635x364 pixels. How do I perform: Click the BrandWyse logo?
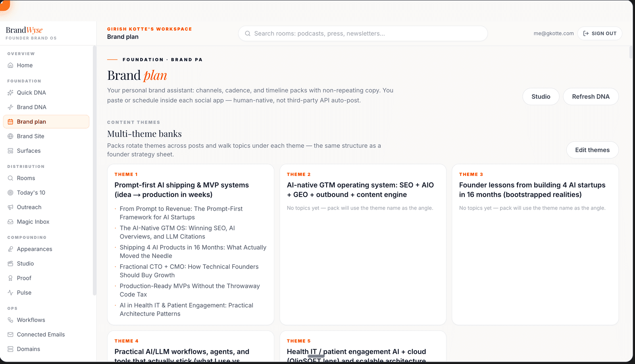pyautogui.click(x=24, y=30)
